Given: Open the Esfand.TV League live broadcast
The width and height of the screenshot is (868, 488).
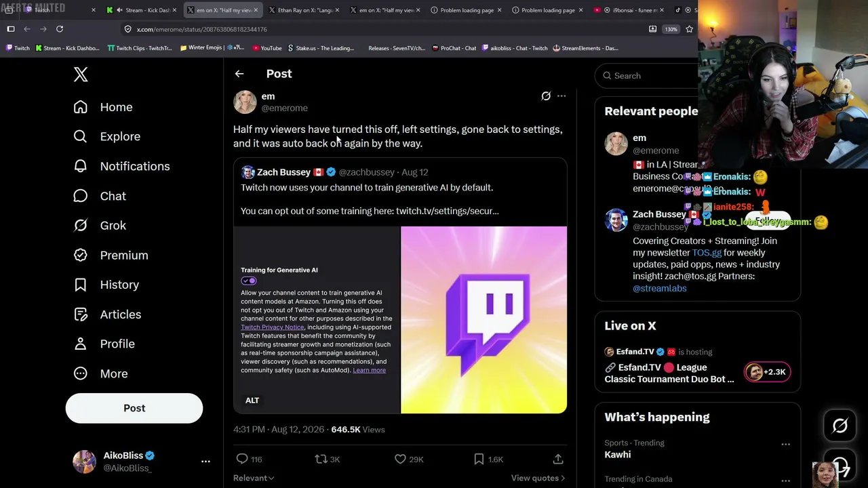Looking at the screenshot, I should pos(669,373).
